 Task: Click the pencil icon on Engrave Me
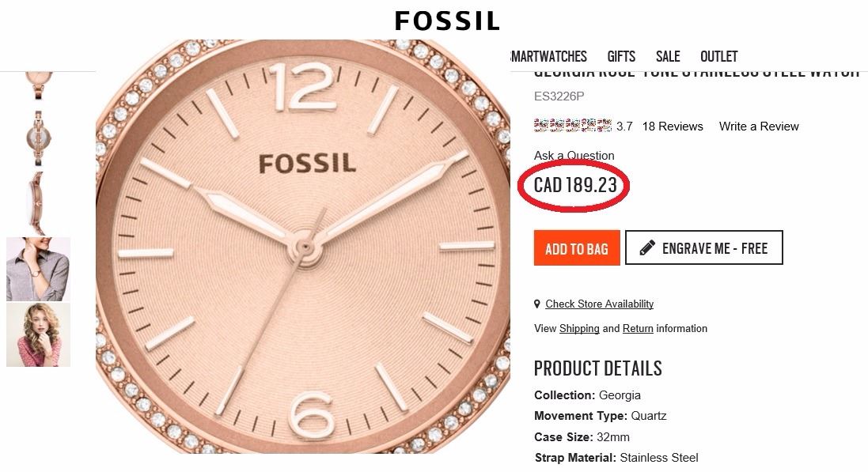point(647,248)
